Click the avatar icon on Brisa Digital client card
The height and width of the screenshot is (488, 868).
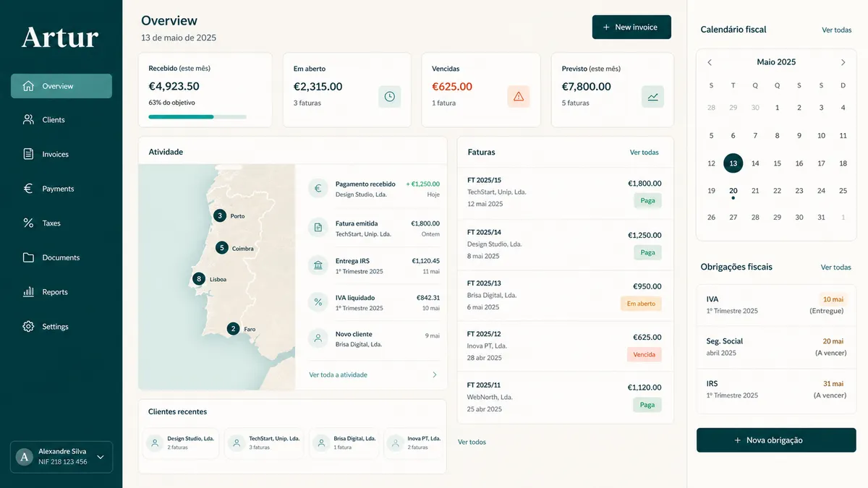click(321, 442)
